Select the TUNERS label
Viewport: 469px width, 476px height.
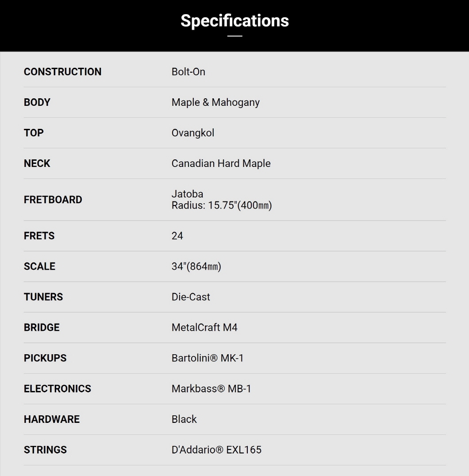point(43,297)
